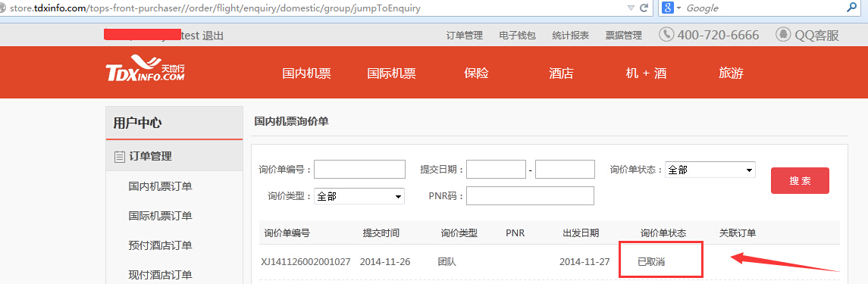Click the Google search engine icon
The image size is (868, 284).
(668, 8)
